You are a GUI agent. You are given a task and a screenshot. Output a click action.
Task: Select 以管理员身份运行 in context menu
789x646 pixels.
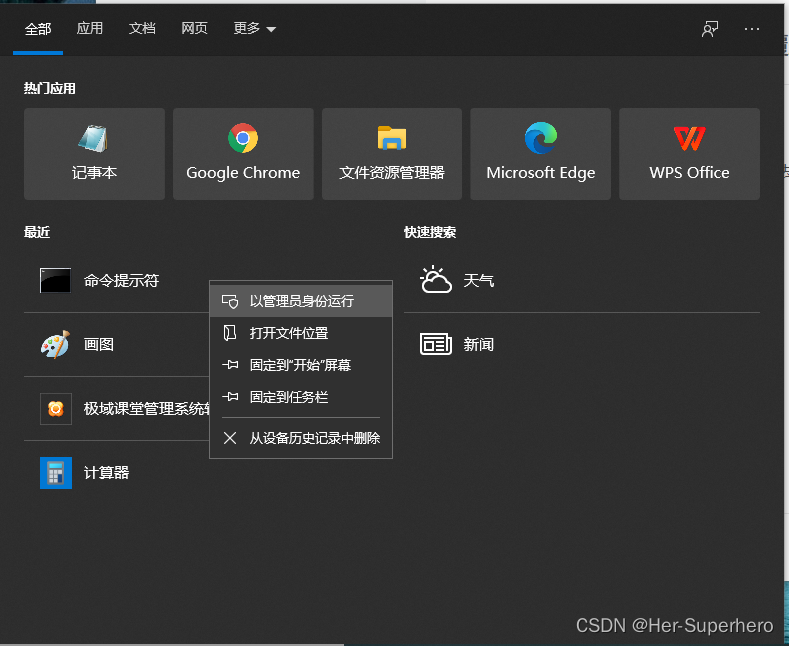301,301
